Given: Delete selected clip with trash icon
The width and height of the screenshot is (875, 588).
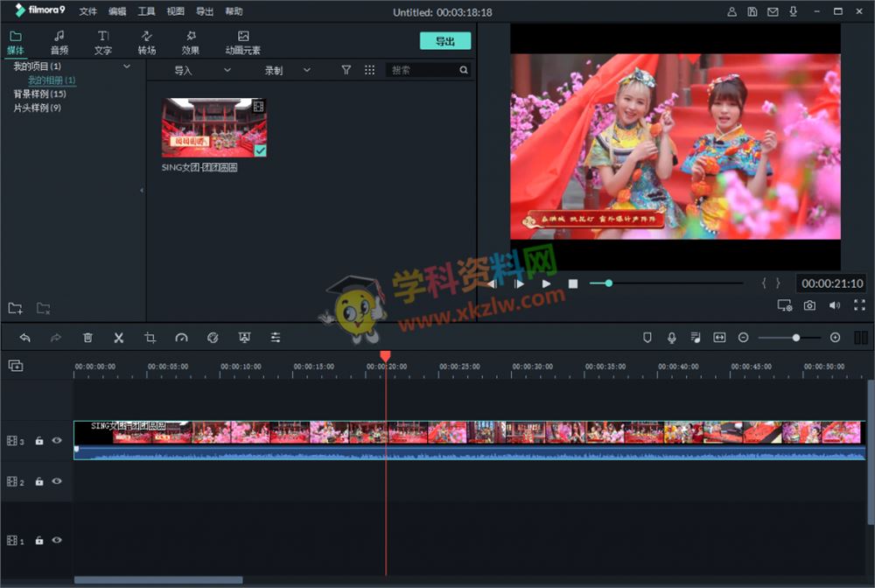Looking at the screenshot, I should coord(87,338).
